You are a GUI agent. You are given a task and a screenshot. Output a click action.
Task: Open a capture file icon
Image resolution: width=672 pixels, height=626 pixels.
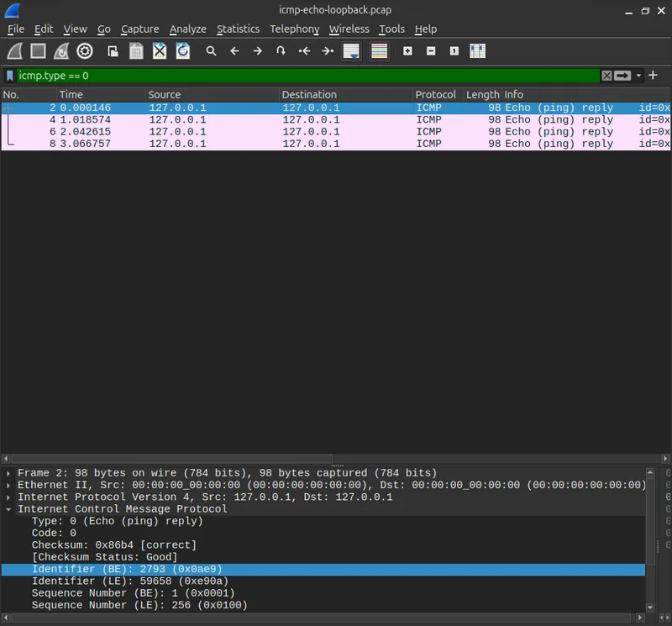pyautogui.click(x=113, y=51)
